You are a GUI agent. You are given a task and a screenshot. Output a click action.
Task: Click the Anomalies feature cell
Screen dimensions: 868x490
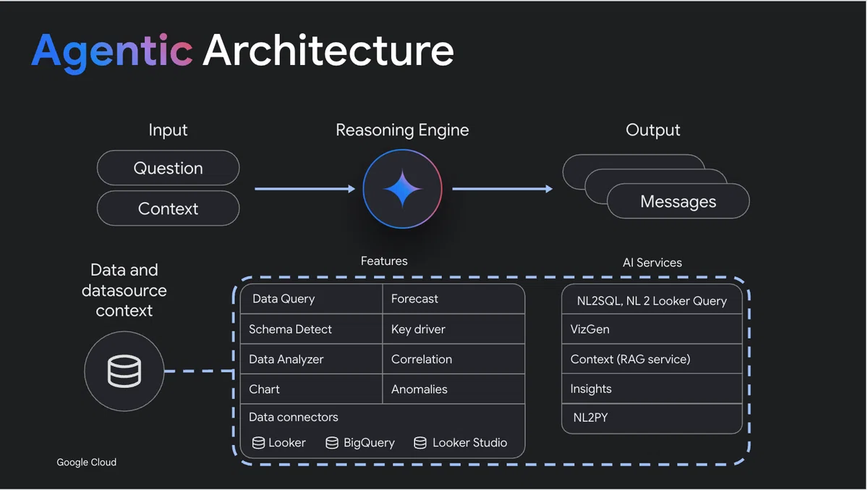click(454, 389)
